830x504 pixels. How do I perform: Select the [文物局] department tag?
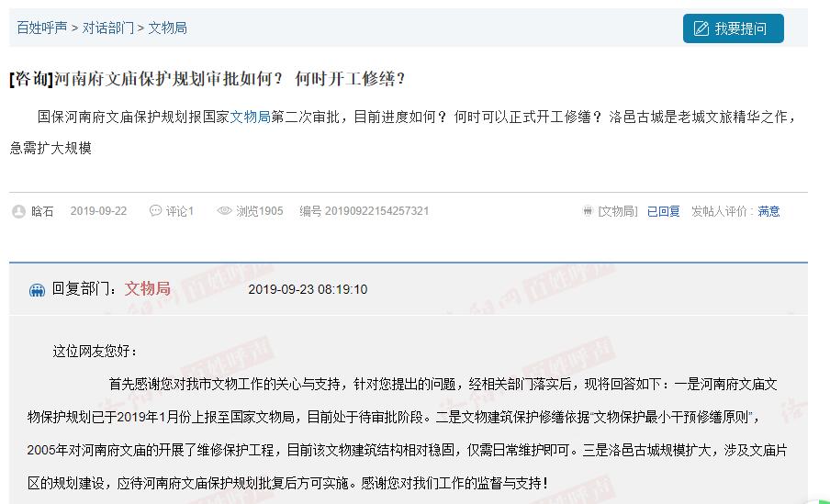(618, 211)
